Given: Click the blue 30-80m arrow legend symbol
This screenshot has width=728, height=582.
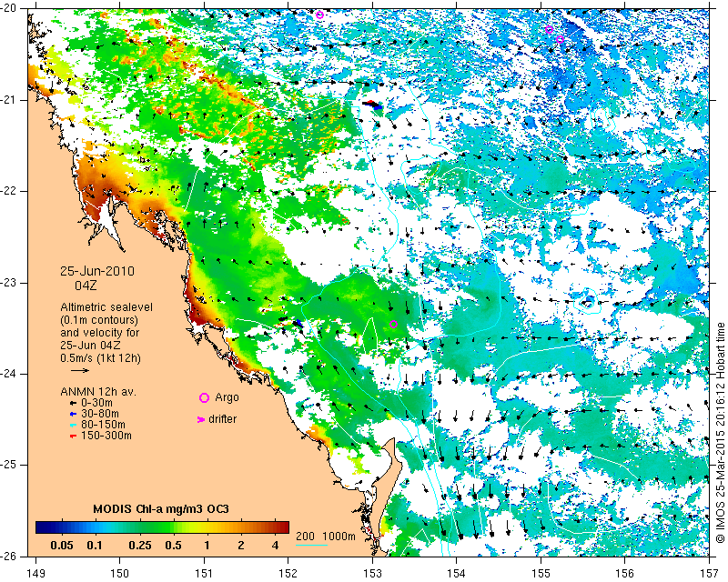Looking at the screenshot, I should [73, 414].
